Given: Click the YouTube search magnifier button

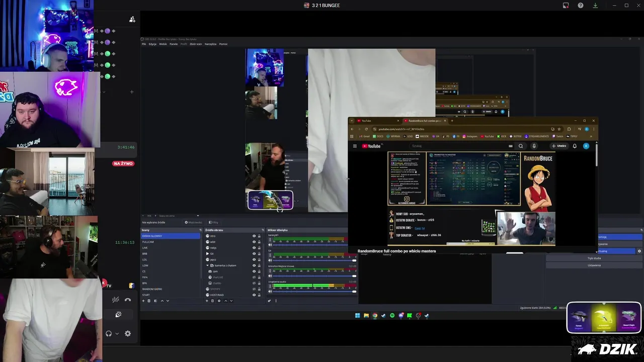Looking at the screenshot, I should (521, 146).
